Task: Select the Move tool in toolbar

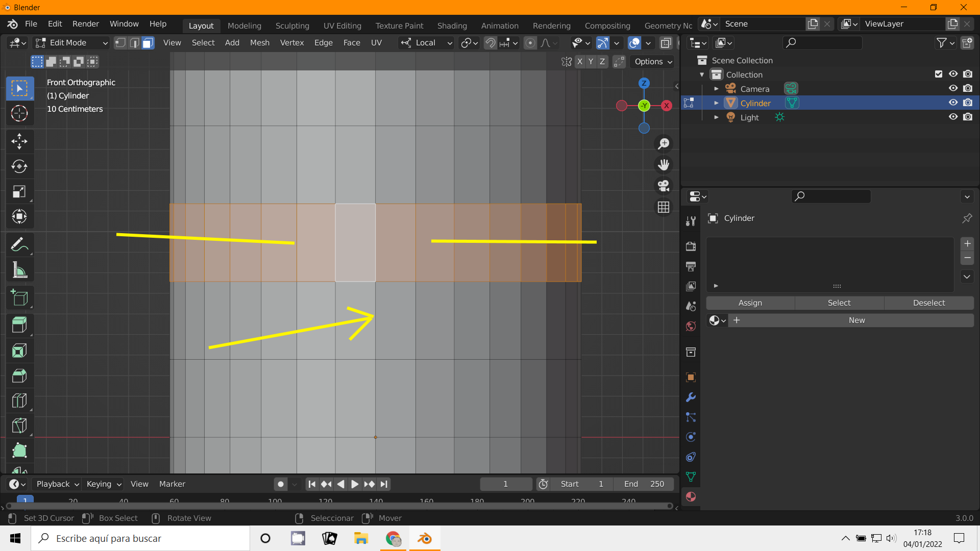Action: click(19, 141)
